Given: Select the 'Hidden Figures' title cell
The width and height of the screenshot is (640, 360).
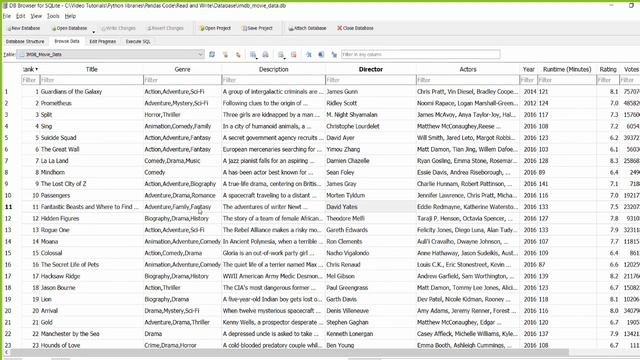Looking at the screenshot, I should coord(91,218).
